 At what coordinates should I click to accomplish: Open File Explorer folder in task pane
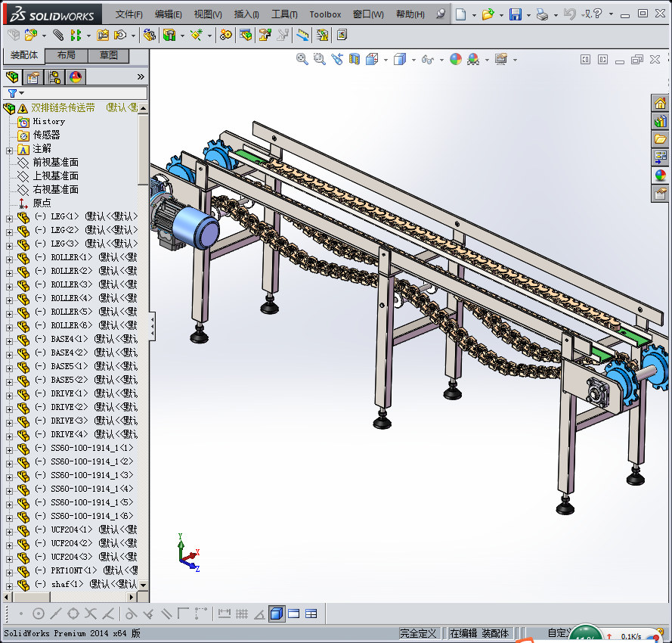(660, 139)
